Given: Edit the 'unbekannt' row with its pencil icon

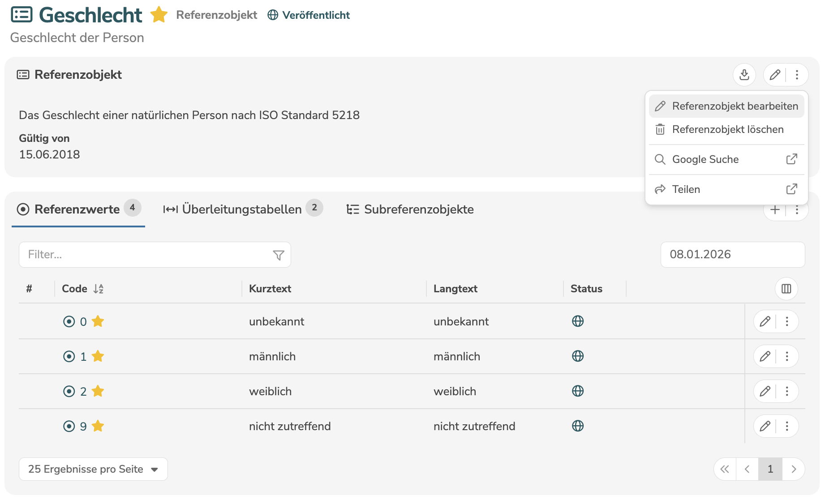Looking at the screenshot, I should 765,321.
